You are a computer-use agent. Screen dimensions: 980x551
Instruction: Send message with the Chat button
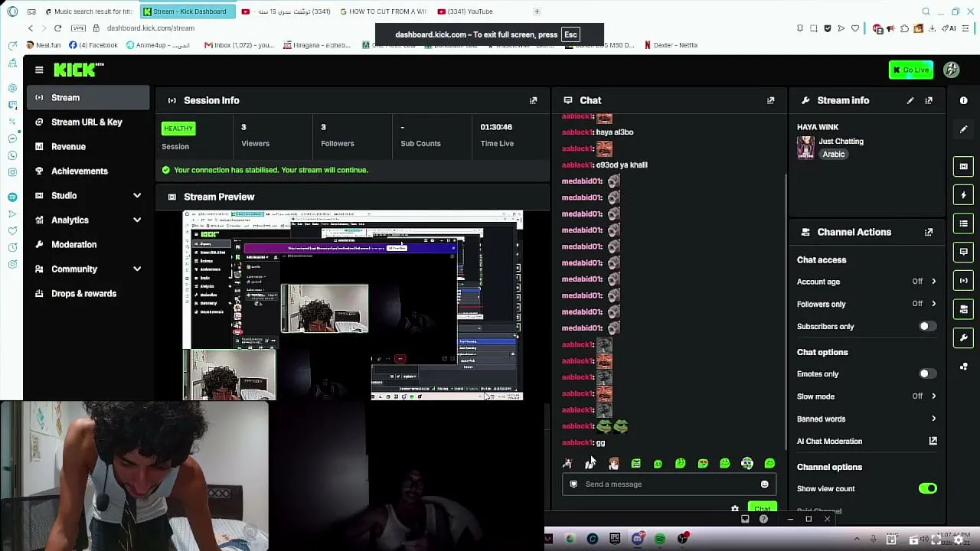tap(763, 509)
